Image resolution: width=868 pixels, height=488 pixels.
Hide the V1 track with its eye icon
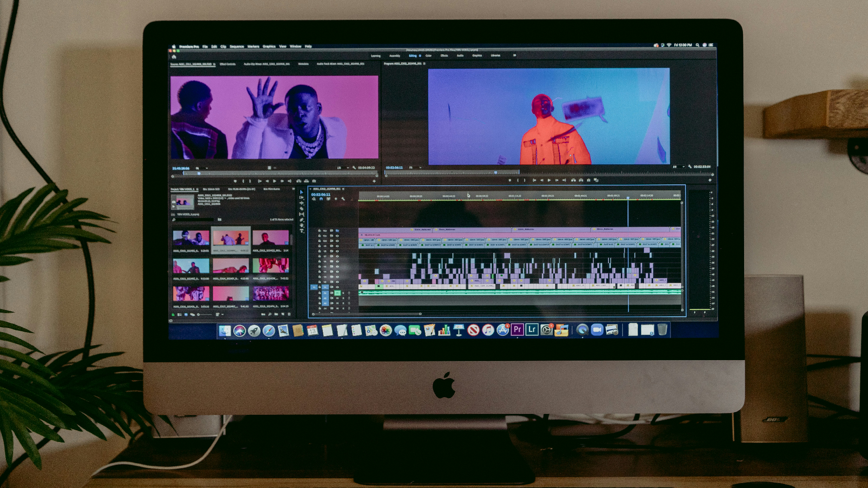[x=337, y=287]
